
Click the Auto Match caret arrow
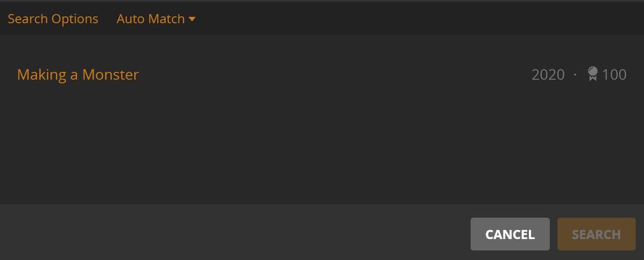192,19
